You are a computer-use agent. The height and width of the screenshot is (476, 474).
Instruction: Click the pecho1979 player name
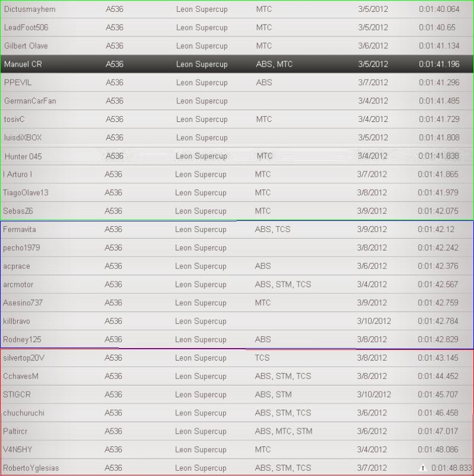pyautogui.click(x=21, y=248)
